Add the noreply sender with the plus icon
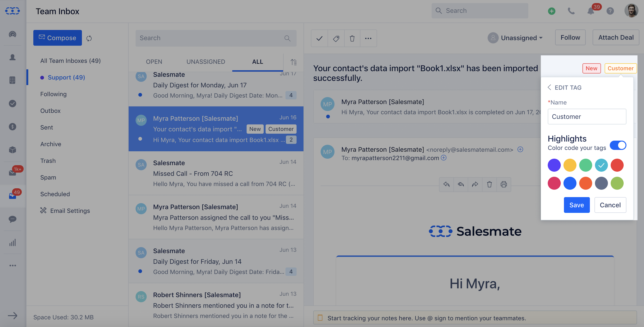This screenshot has height=327, width=644. coord(520,149)
